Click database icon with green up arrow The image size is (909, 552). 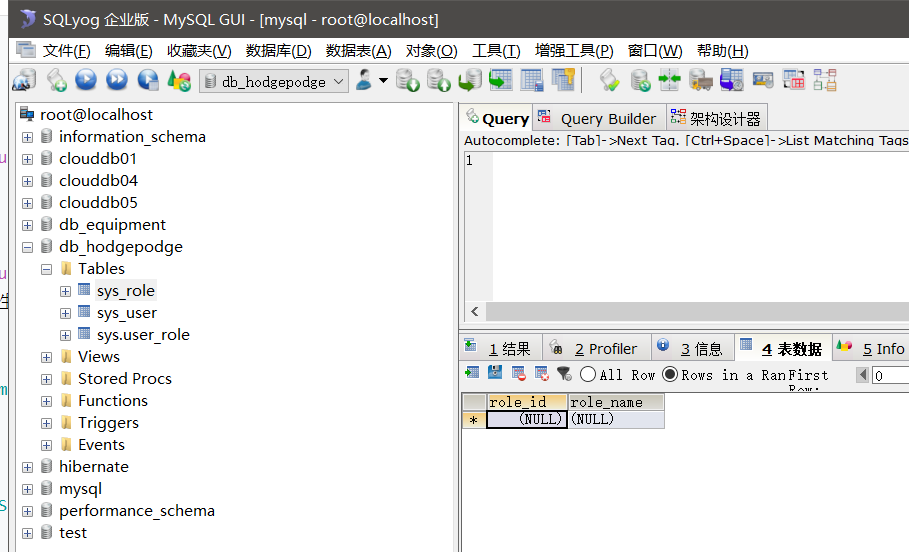point(438,80)
